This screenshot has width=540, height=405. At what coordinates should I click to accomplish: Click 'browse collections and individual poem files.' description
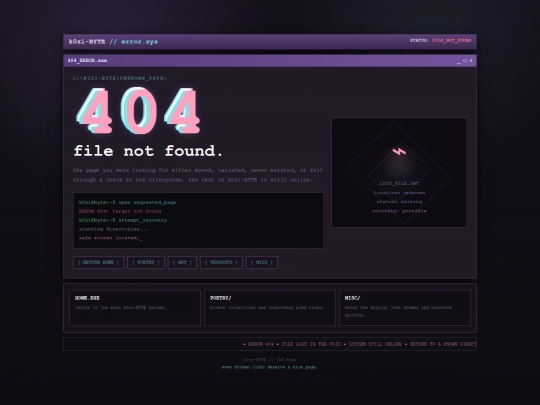(x=267, y=308)
